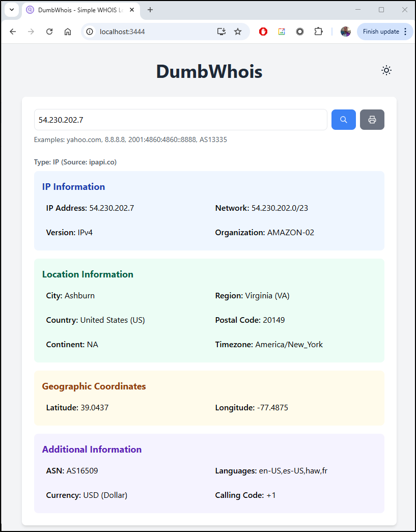Click the Calling Code +1 value
Viewport: 416px width, 532px height.
271,495
